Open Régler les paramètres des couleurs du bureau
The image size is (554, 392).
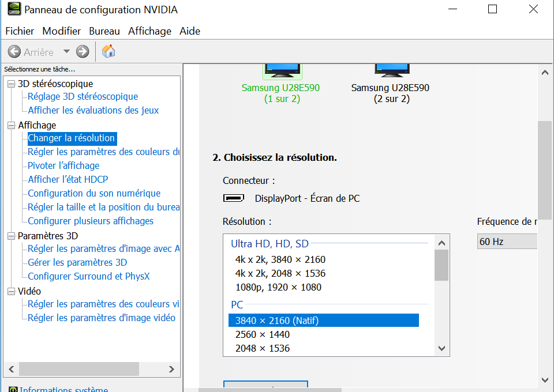103,152
